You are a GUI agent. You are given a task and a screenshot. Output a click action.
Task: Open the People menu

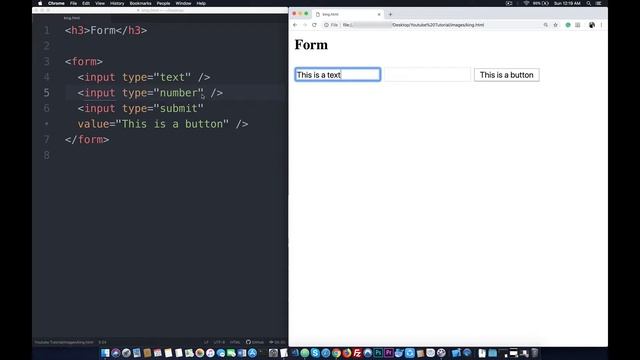click(163, 3)
